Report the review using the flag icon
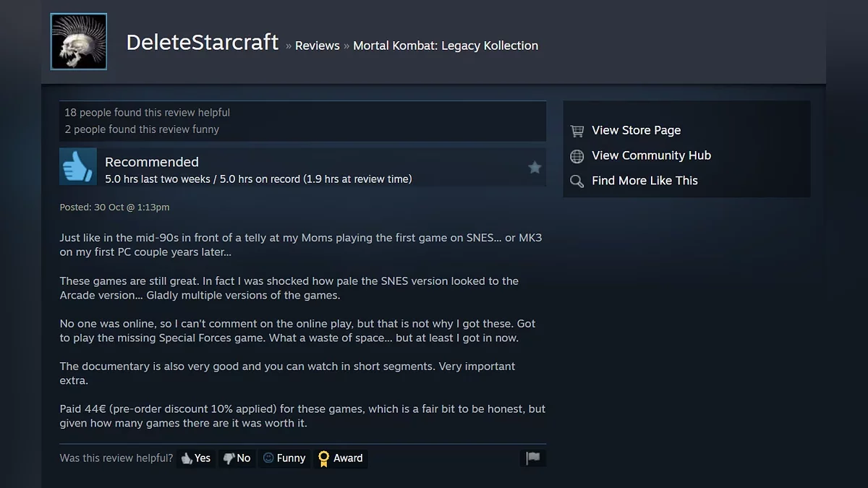Screen dimensions: 868x488 point(533,458)
